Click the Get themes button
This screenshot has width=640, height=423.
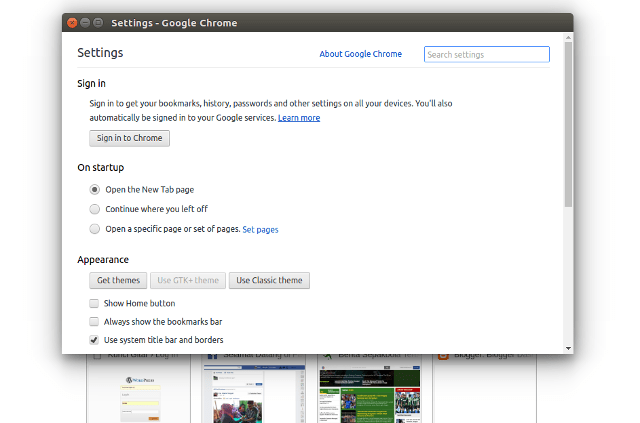pyautogui.click(x=118, y=281)
